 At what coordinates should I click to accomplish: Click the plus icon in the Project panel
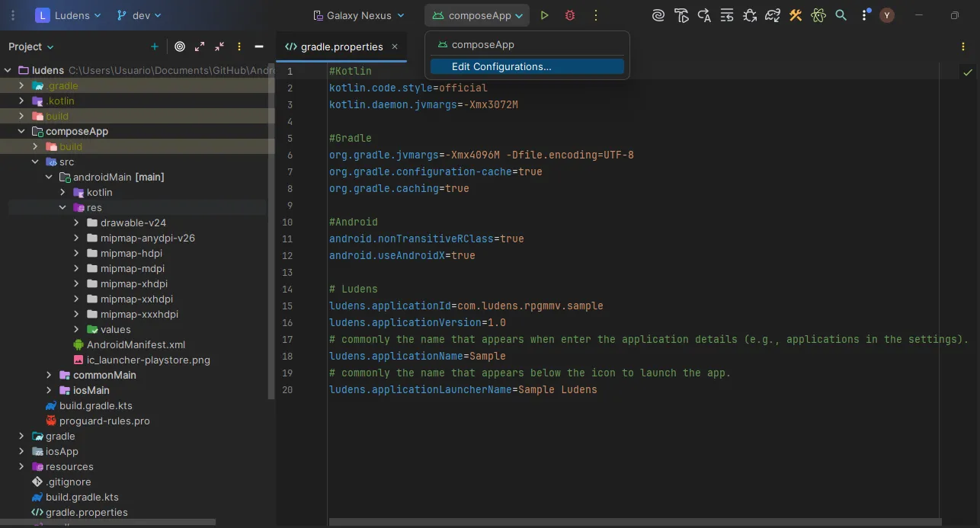coord(155,46)
